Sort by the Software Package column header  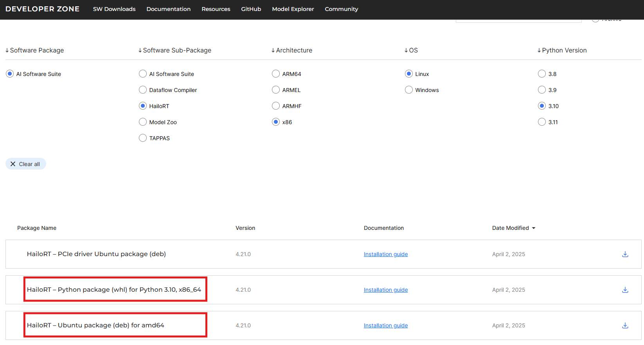(x=34, y=51)
